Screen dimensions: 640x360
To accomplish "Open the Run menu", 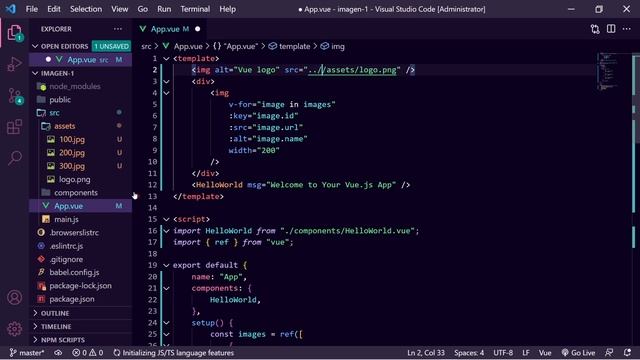I will (164, 9).
